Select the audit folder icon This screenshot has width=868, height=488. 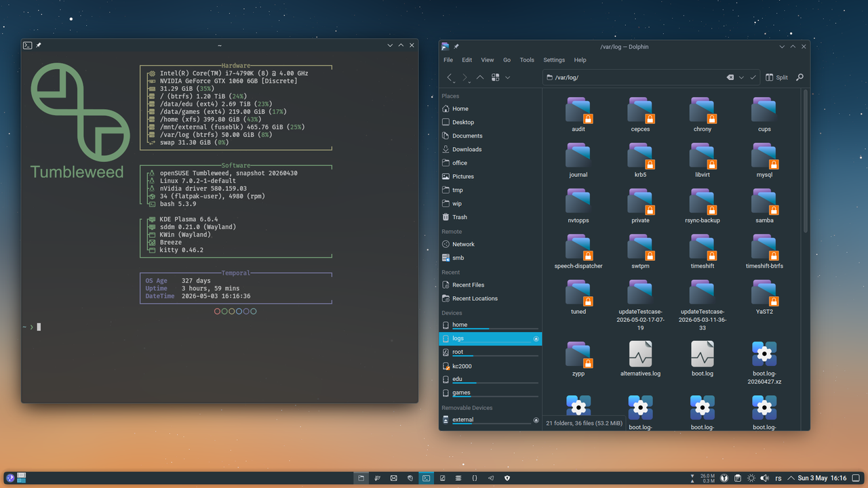578,110
